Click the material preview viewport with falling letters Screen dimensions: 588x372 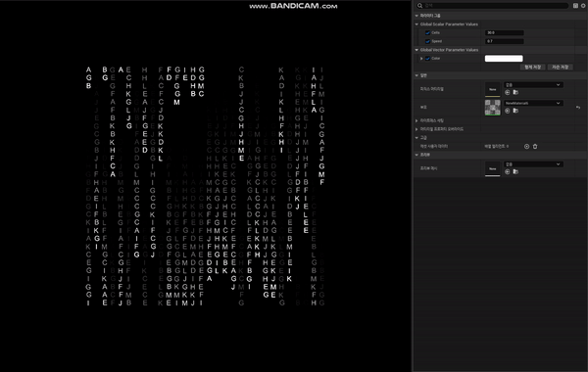[206, 186]
